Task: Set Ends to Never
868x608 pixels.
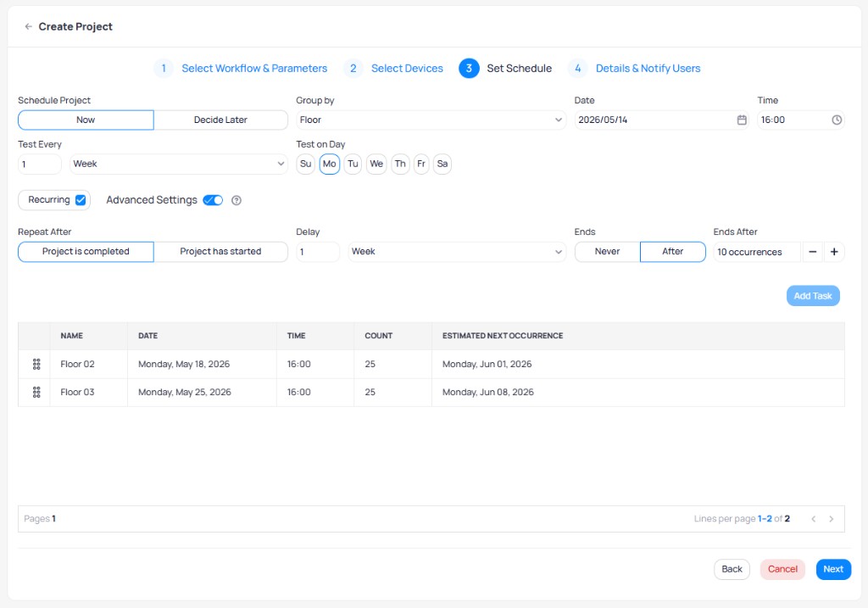Action: [x=607, y=251]
